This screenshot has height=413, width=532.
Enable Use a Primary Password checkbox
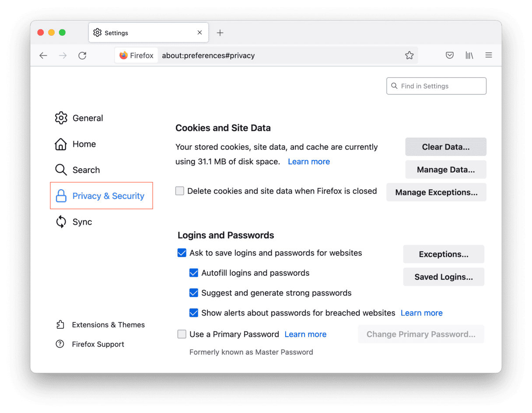182,334
